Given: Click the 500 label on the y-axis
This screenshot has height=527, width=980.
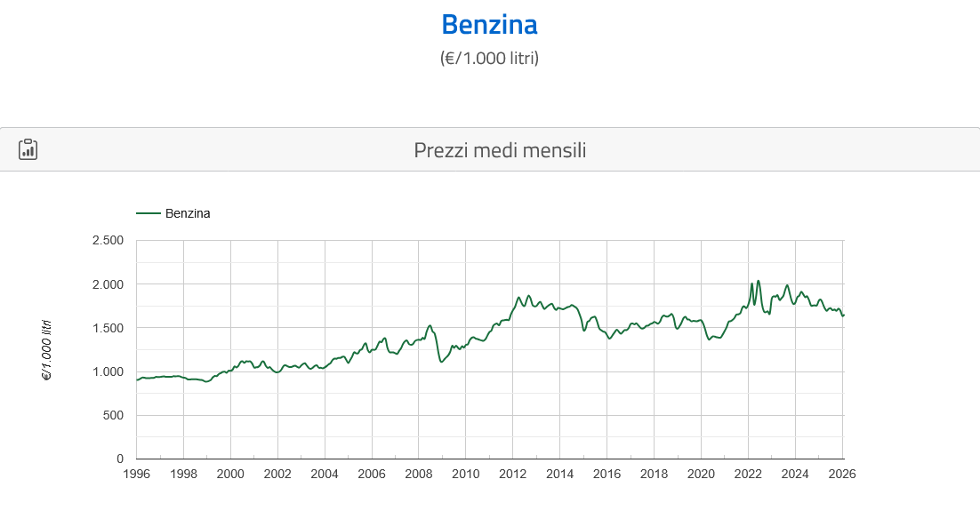Looking at the screenshot, I should [x=113, y=415].
